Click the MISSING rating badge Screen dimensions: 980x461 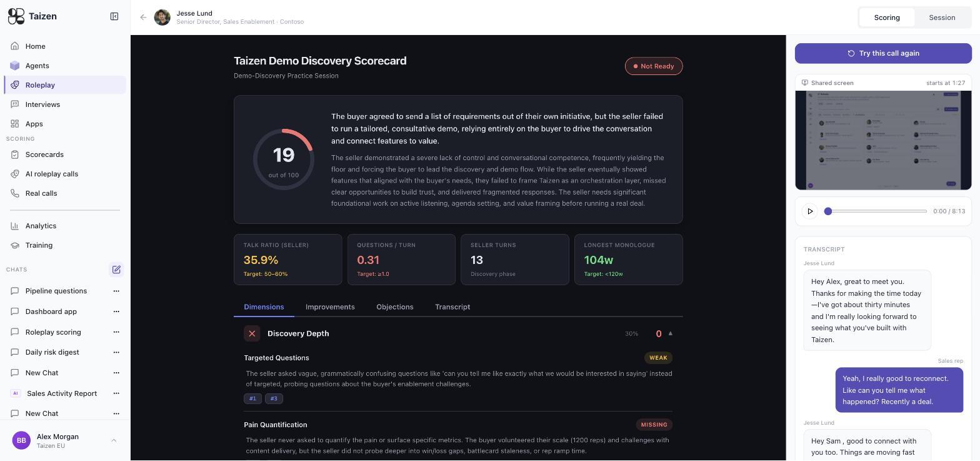tap(654, 425)
